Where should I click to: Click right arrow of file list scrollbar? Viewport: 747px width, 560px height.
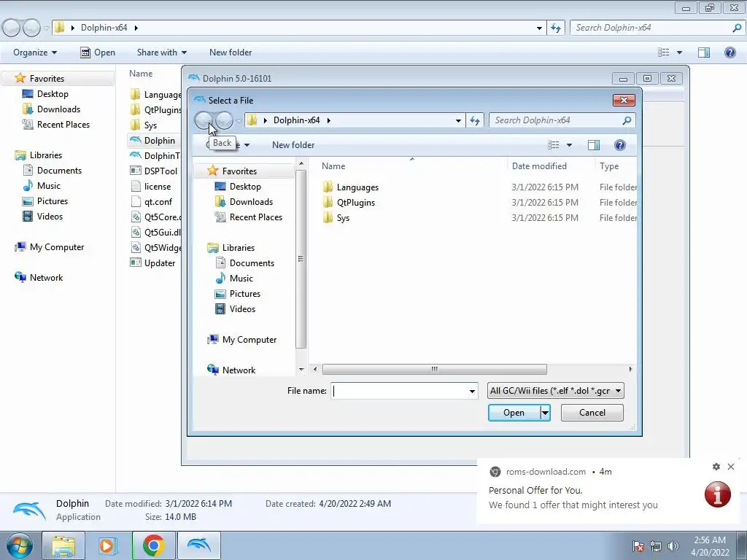pyautogui.click(x=631, y=370)
